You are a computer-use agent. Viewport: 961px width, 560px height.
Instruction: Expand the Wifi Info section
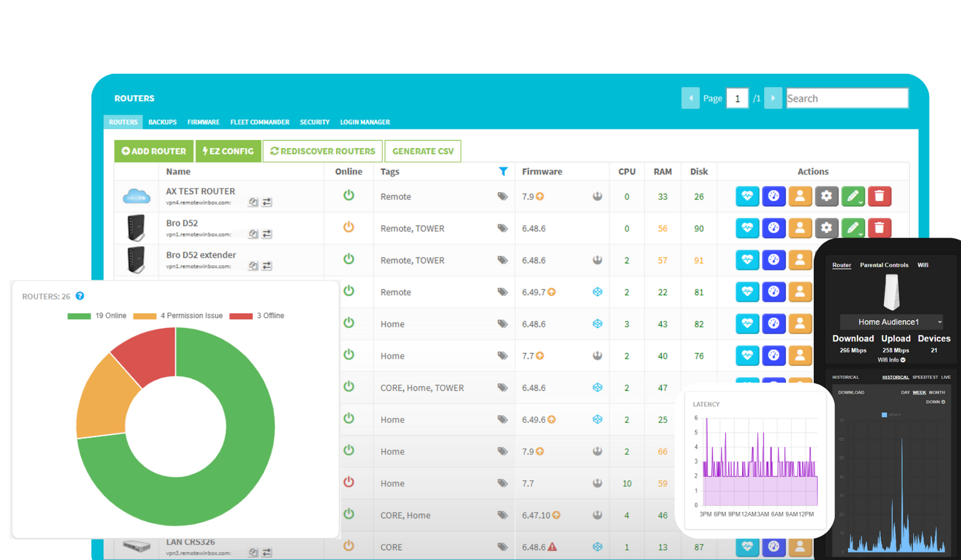click(891, 360)
